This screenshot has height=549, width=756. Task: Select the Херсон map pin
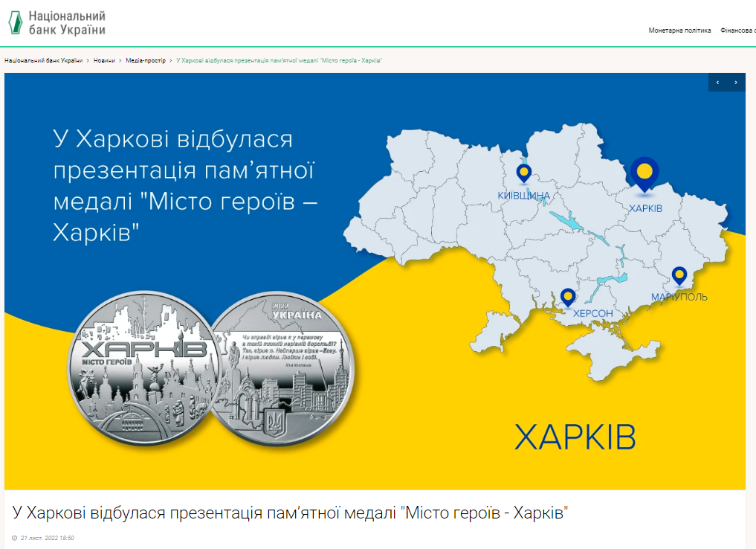pos(568,298)
